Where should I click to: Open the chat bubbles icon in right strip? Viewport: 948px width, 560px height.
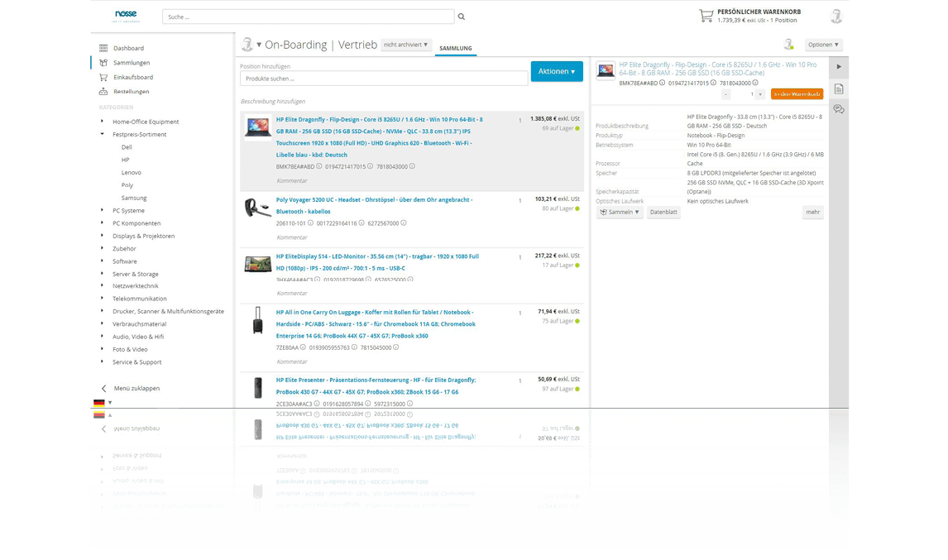(x=839, y=109)
